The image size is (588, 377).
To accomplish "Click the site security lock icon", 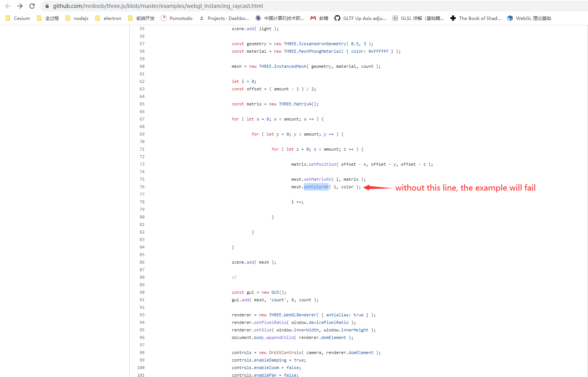I will (47, 6).
